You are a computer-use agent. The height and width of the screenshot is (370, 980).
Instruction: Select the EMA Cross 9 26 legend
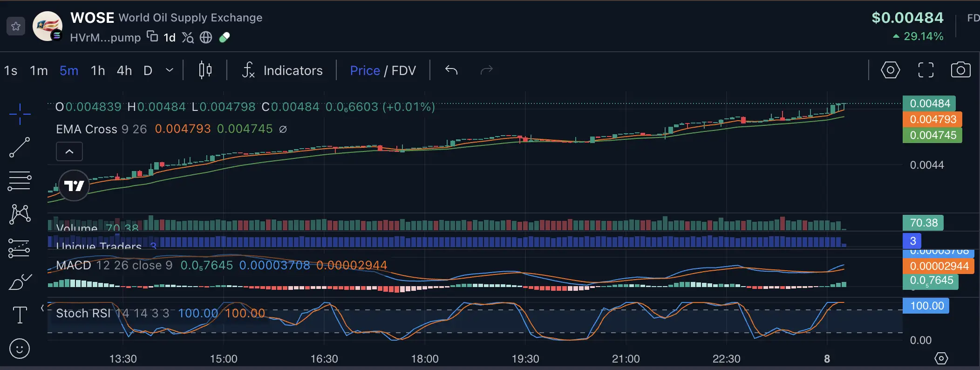tap(102, 129)
